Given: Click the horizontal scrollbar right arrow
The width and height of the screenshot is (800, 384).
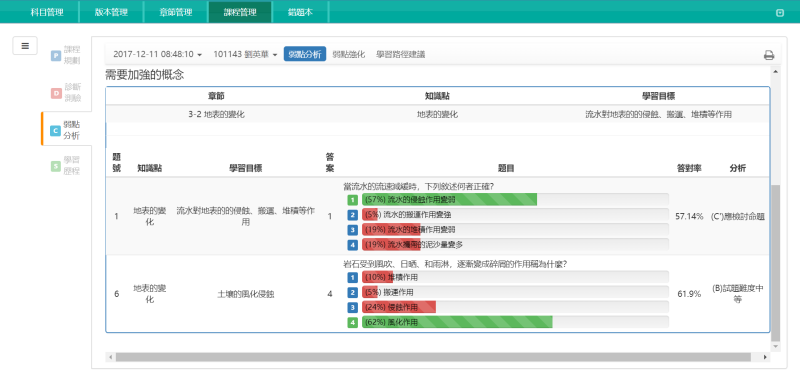Looking at the screenshot, I should click(x=765, y=357).
